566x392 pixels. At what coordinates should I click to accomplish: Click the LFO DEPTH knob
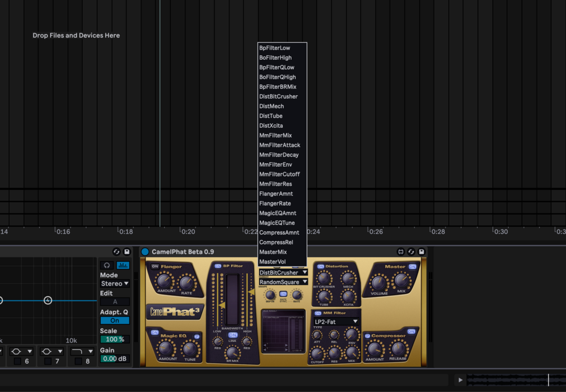click(x=270, y=295)
